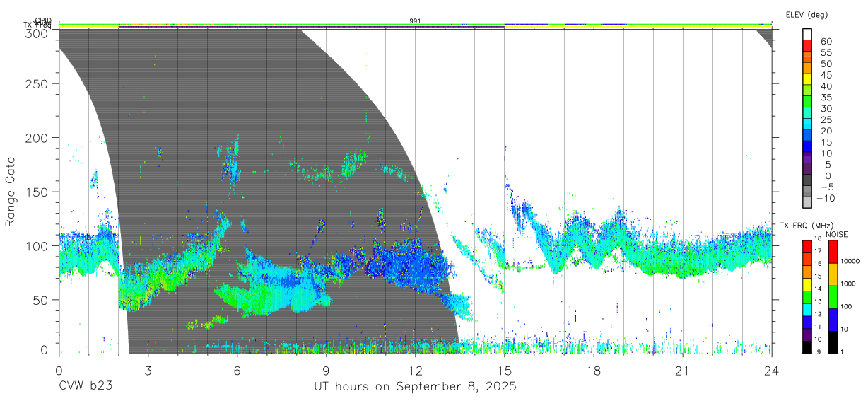
Task: Select the '6' UT hour axis label
Action: click(x=237, y=371)
